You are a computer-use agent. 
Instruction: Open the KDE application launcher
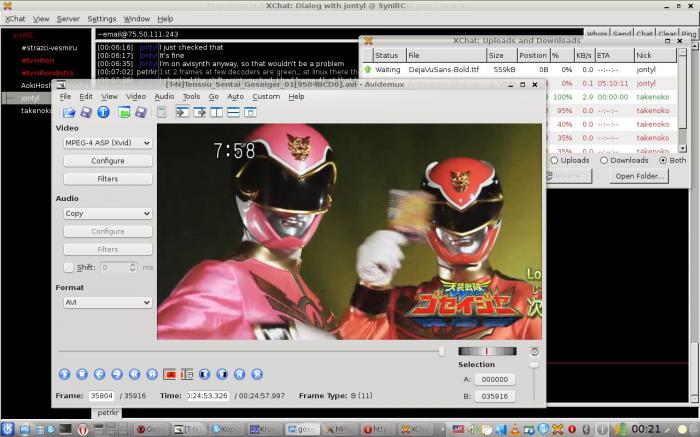tap(8, 429)
